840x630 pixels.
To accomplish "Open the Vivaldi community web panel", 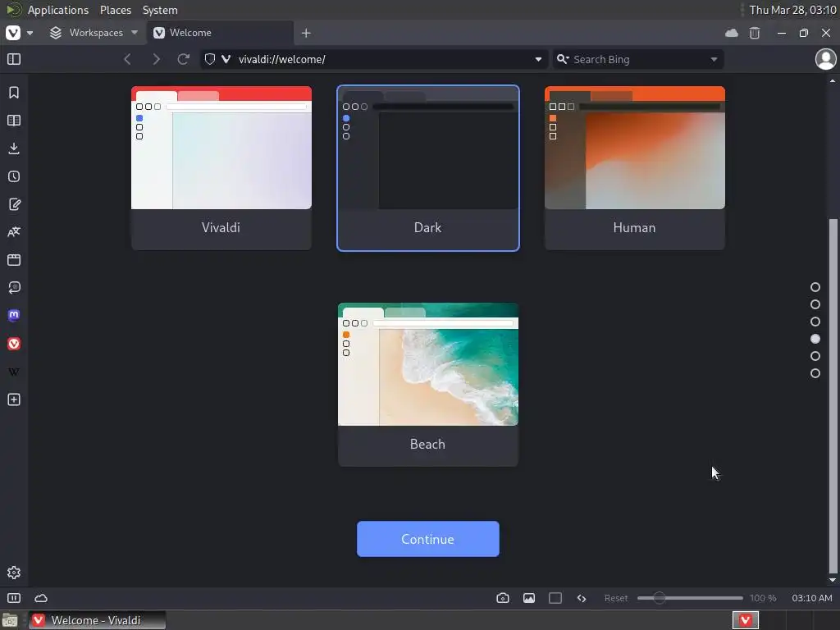I will (14, 344).
